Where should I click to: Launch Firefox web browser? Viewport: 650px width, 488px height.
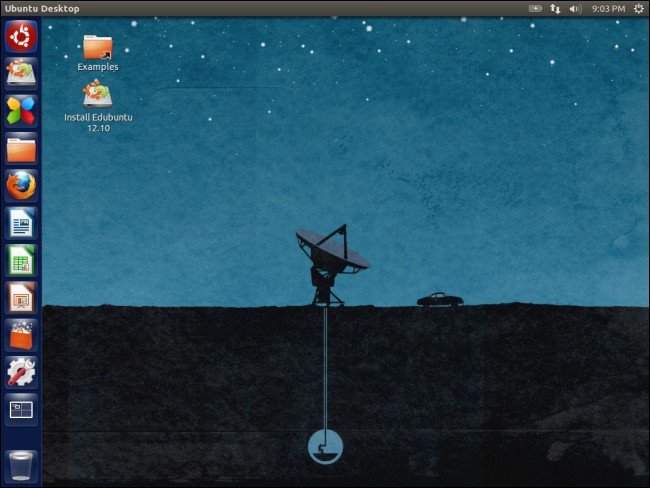click(x=21, y=185)
